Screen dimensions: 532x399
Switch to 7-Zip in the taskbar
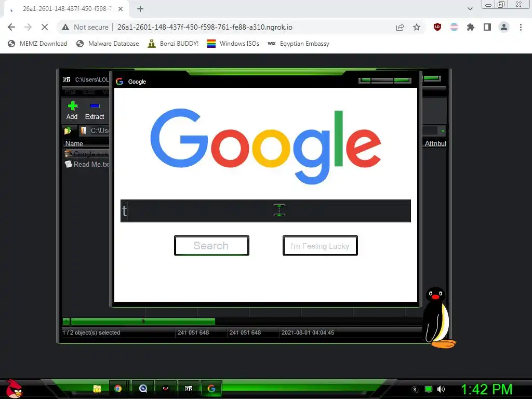point(189,389)
